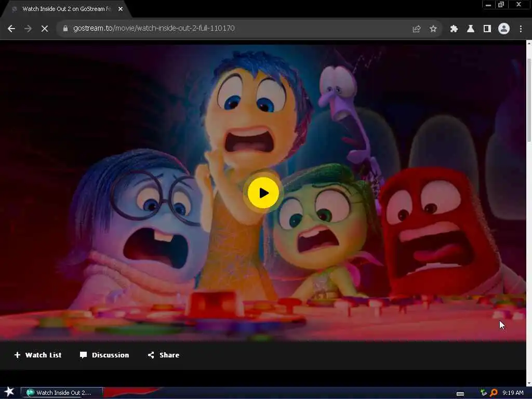532x399 pixels.
Task: Restore down the browser window
Action: point(501,5)
